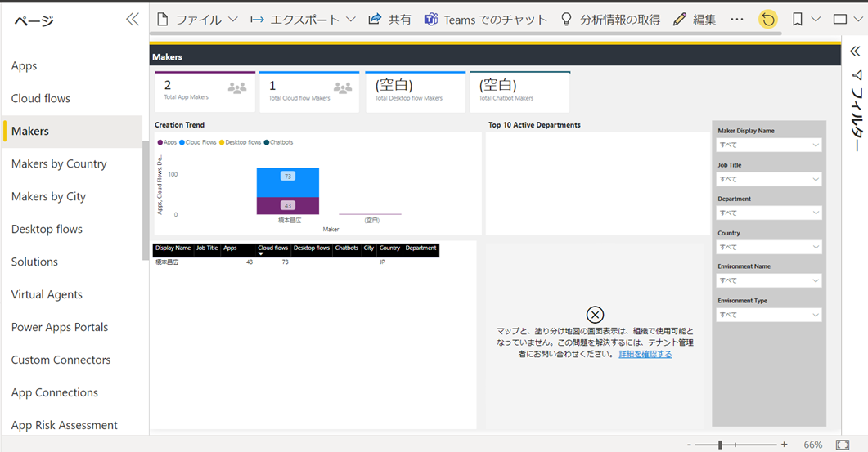Click the zoom slider handle
This screenshot has width=868, height=452.
[720, 445]
